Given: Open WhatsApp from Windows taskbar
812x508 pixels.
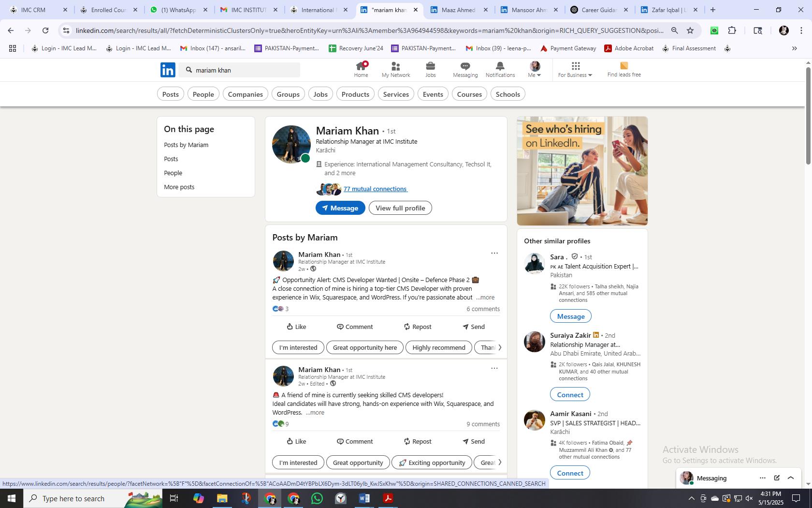Looking at the screenshot, I should [317, 498].
